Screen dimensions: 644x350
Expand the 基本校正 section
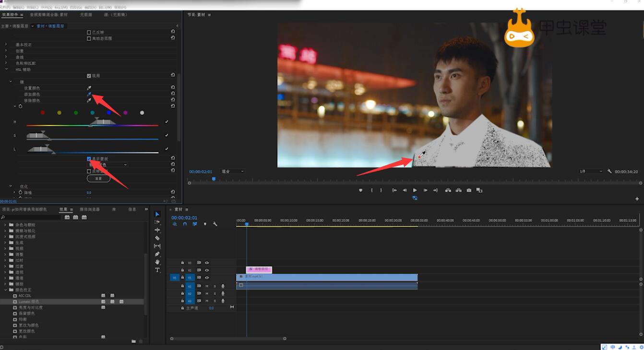pos(6,45)
